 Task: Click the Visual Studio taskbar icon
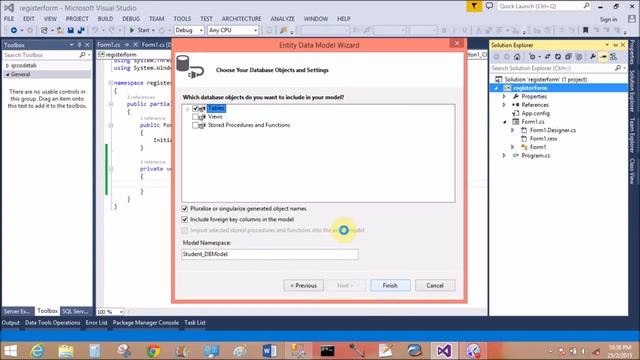tap(444, 351)
